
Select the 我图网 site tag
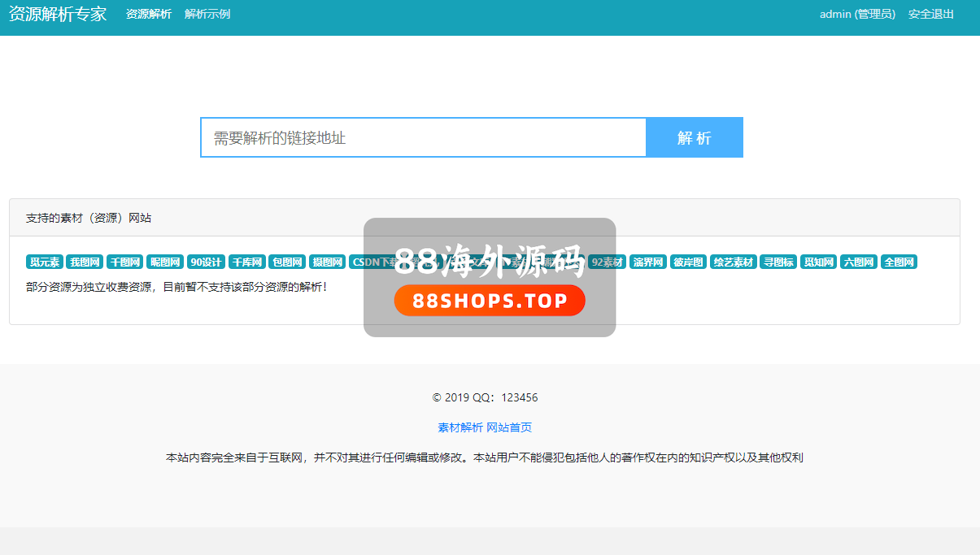[x=85, y=262]
